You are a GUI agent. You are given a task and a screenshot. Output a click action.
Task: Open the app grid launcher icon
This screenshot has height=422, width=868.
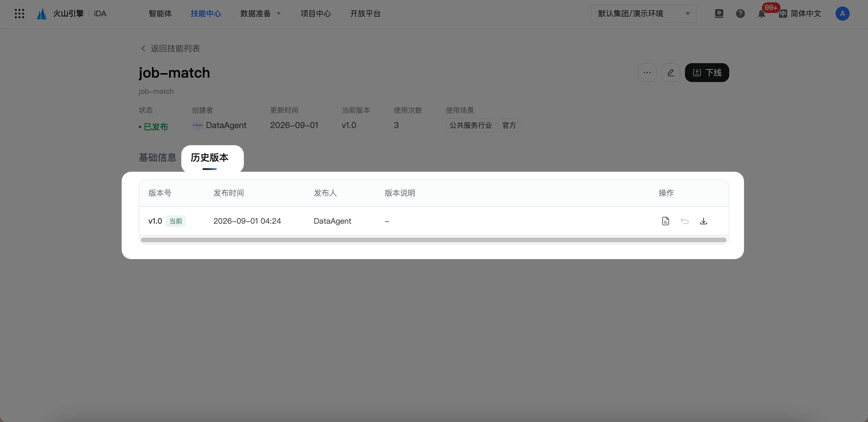coord(19,14)
